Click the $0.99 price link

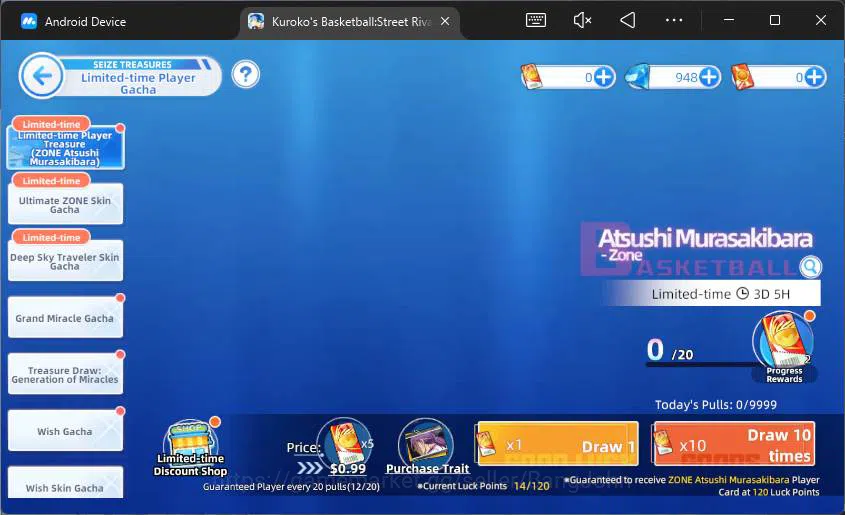[x=348, y=469]
